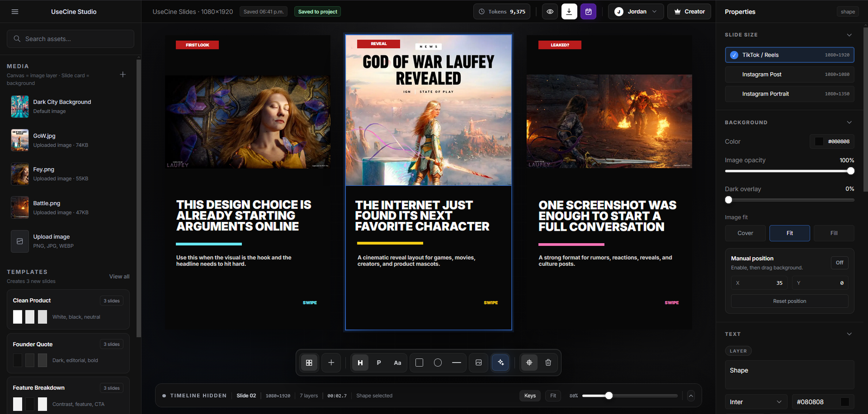Click the trash delete icon
Screen dimensions: 868x414
click(x=548, y=362)
